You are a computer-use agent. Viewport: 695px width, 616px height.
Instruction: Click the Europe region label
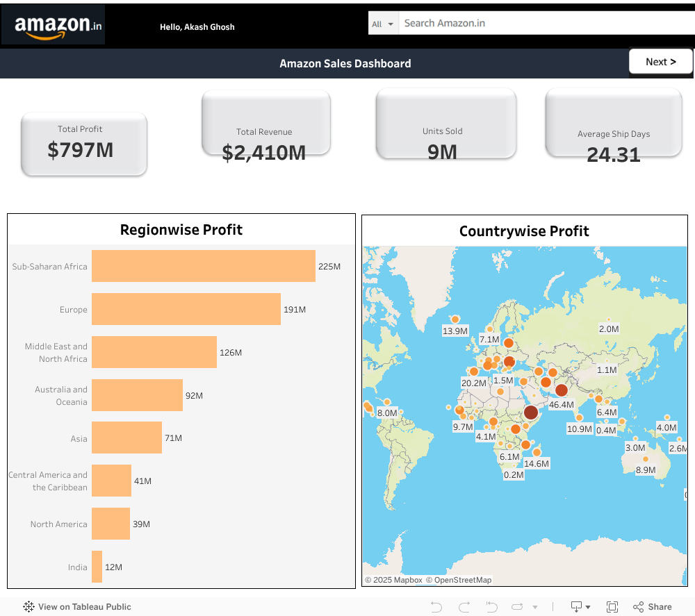coord(74,310)
